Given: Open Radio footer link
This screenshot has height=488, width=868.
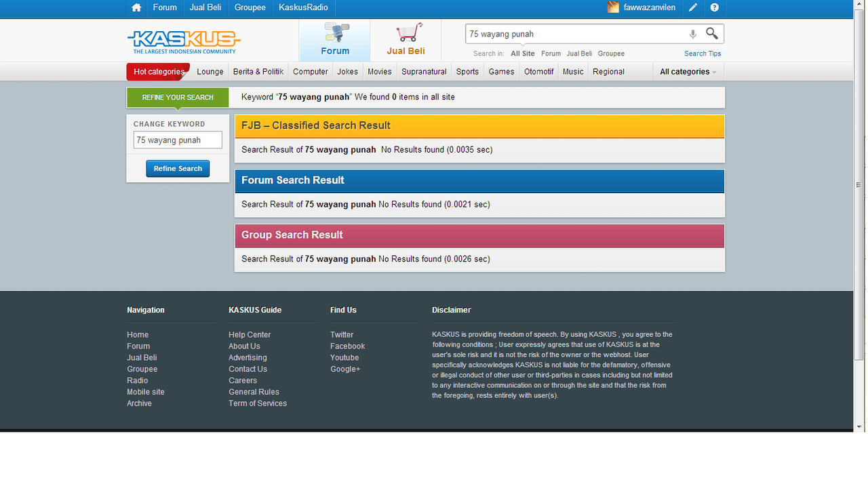Looking at the screenshot, I should click(138, 381).
